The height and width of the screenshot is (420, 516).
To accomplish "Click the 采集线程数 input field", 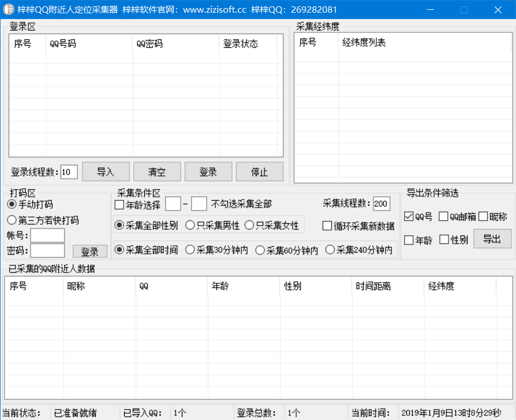I will pos(381,204).
